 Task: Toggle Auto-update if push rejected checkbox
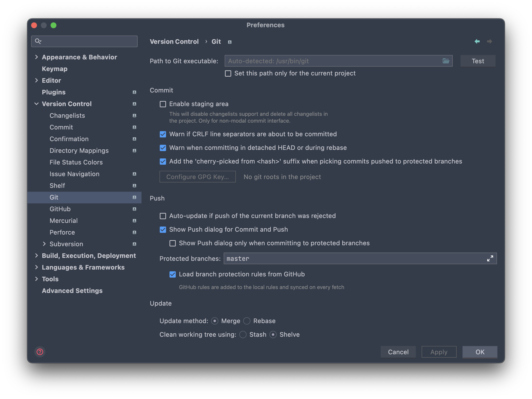(x=163, y=216)
